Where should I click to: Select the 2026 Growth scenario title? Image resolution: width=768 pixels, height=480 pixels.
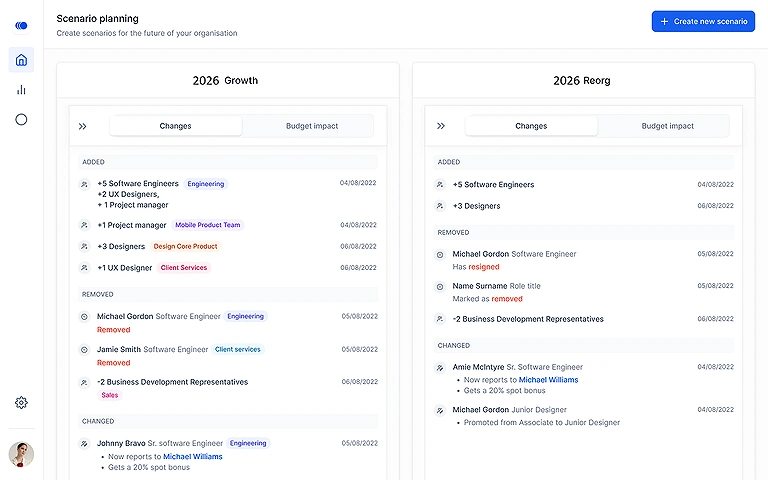(x=225, y=80)
